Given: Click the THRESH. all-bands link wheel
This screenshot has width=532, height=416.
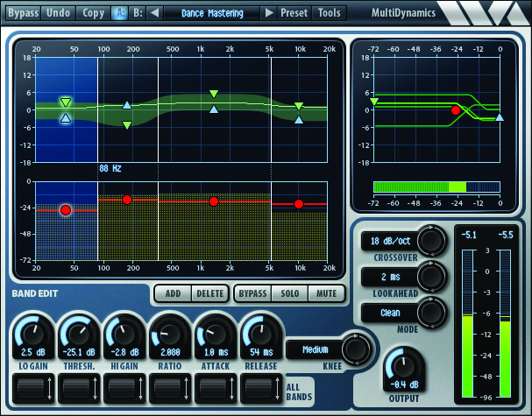Looking at the screenshot, I should tap(79, 389).
